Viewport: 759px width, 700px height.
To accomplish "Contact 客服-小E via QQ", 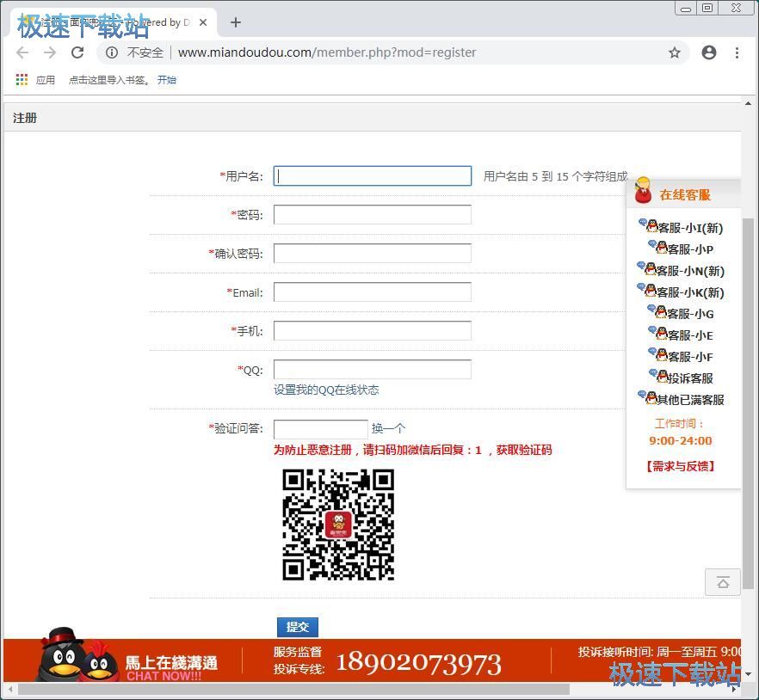I will [x=681, y=335].
